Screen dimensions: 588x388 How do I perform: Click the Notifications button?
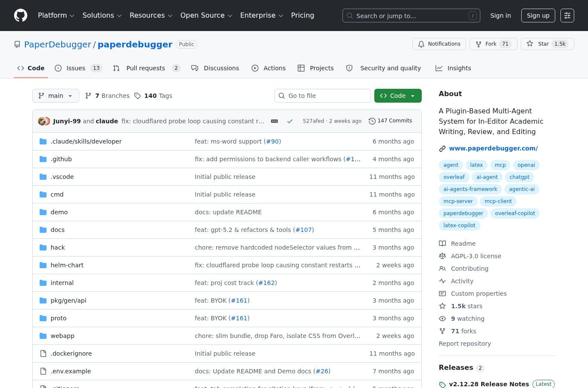point(439,44)
